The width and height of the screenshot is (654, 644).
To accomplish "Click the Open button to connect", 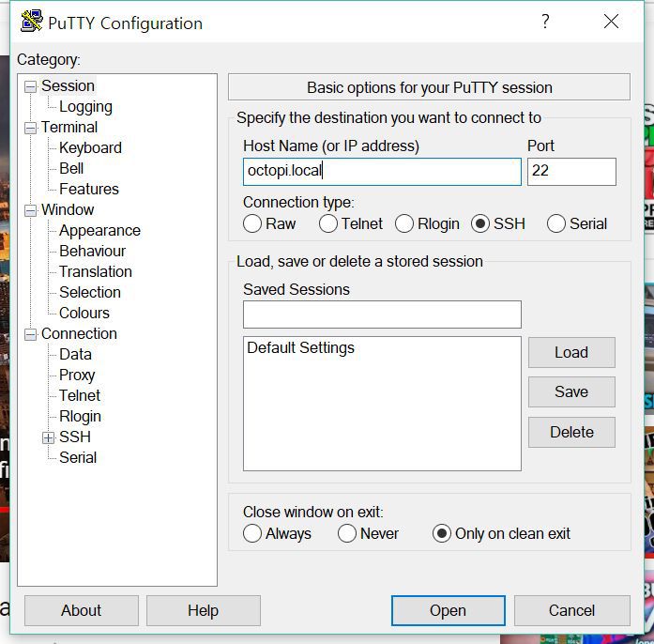I will [x=448, y=610].
